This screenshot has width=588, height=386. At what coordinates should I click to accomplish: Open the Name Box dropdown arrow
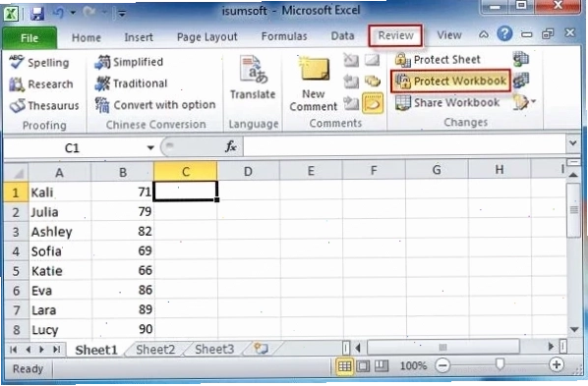click(150, 147)
